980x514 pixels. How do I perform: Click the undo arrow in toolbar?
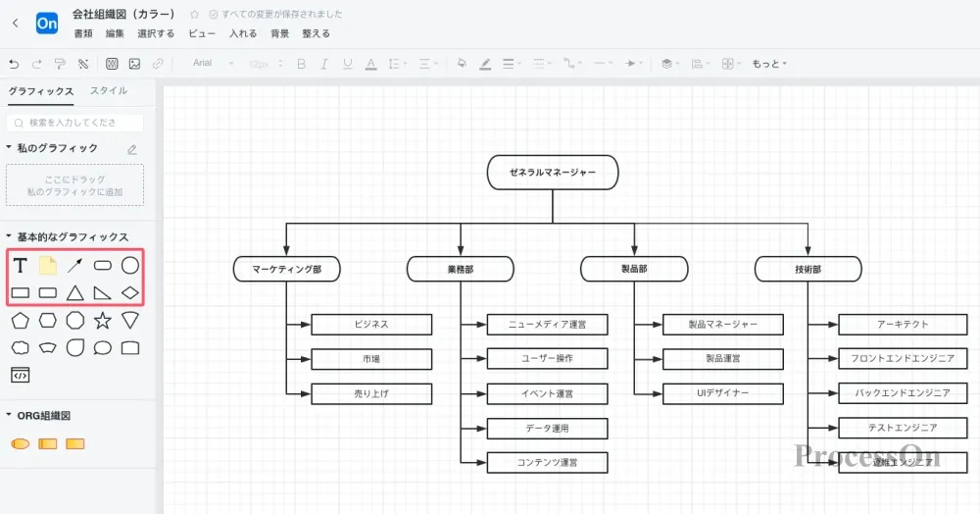tap(14, 64)
